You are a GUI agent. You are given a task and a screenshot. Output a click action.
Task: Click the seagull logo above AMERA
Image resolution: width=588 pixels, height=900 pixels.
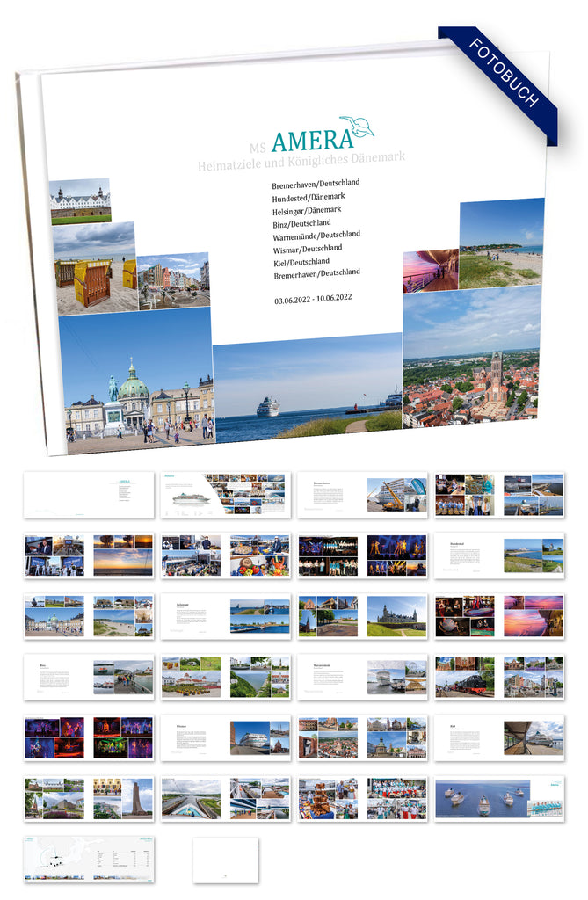coord(358,126)
